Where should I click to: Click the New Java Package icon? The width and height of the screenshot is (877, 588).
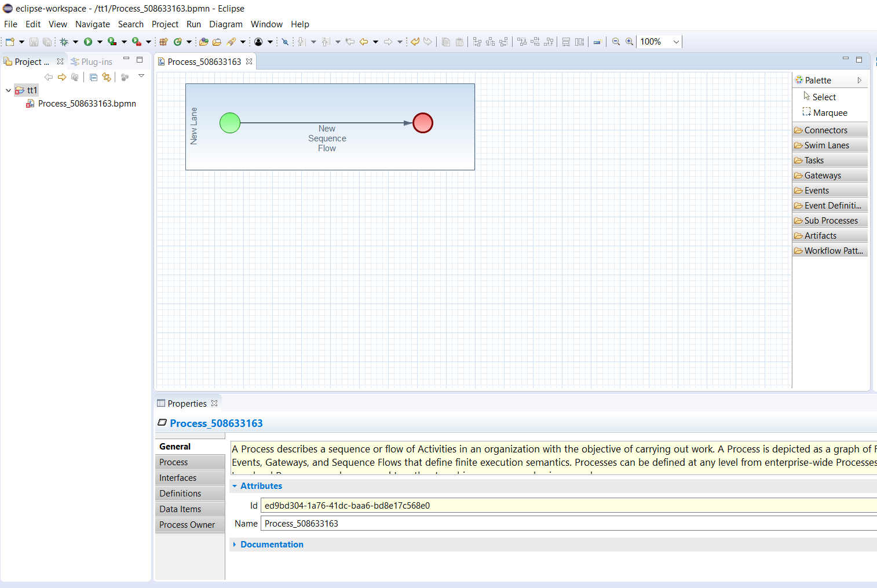click(x=163, y=42)
